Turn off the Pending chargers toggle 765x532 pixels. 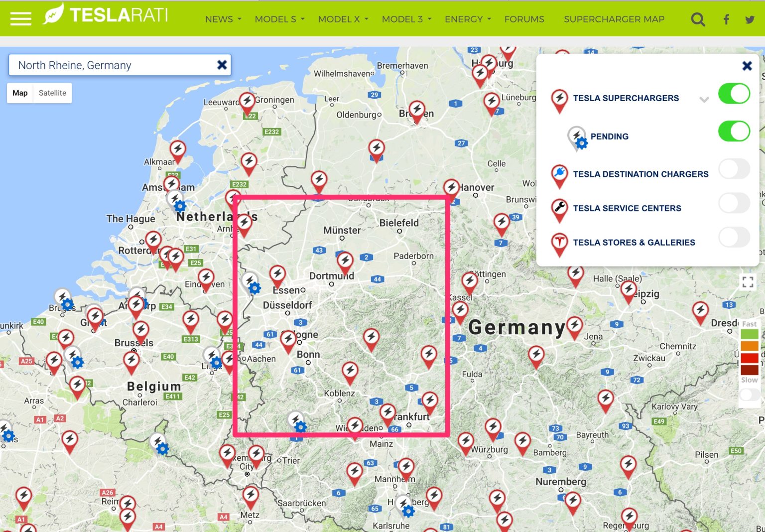point(734,132)
